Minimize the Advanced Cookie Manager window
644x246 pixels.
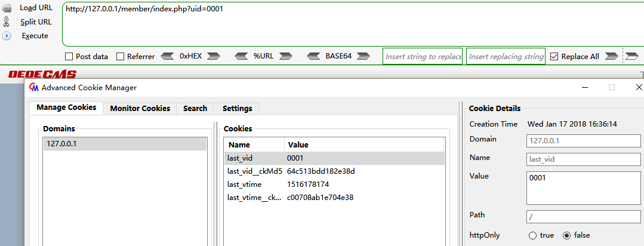(x=585, y=87)
